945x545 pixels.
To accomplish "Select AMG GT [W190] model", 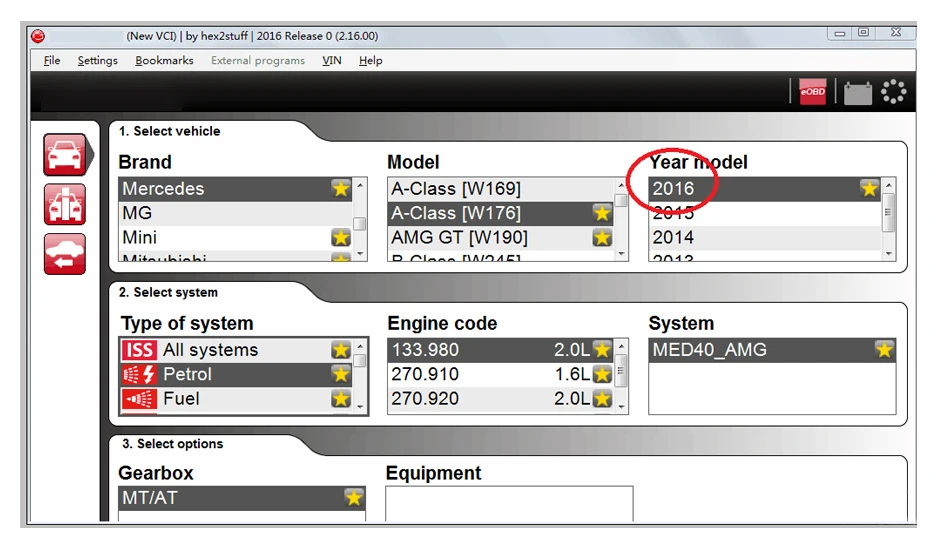I will click(x=500, y=238).
